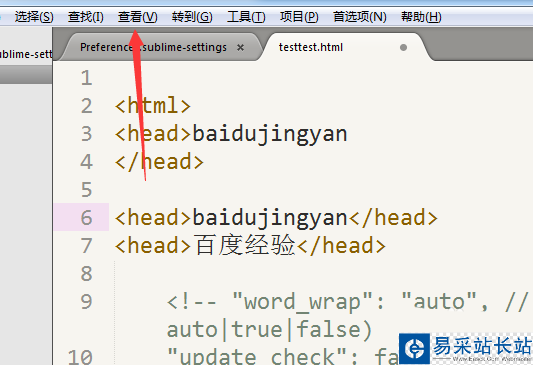Click line number 9 in gutter

point(87,301)
